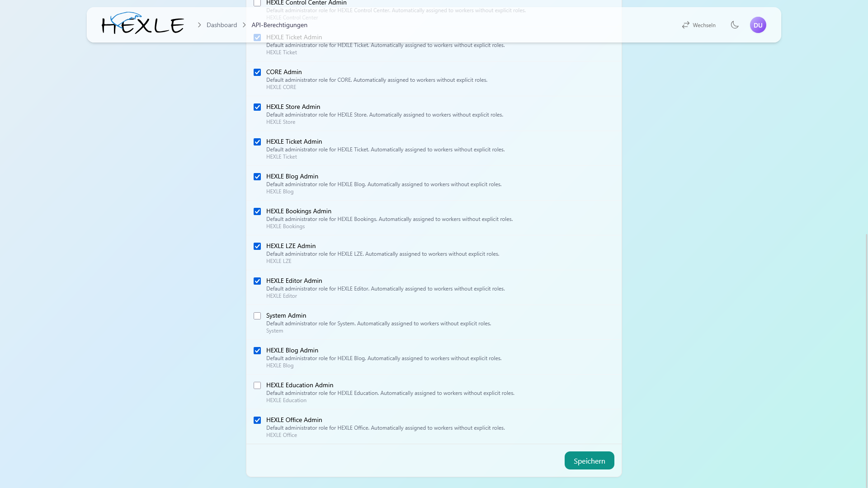This screenshot has height=488, width=868.
Task: Click description 'Default administrator role for CORE'
Action: pyautogui.click(x=377, y=80)
